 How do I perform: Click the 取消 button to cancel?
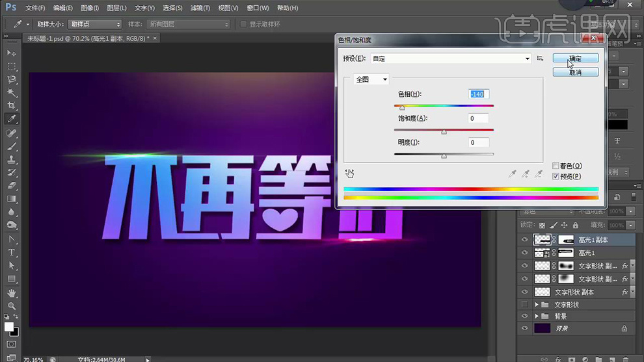click(575, 72)
